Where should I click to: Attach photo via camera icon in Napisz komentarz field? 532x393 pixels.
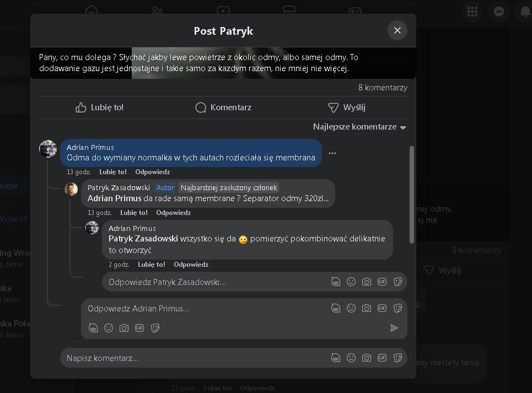click(x=367, y=358)
